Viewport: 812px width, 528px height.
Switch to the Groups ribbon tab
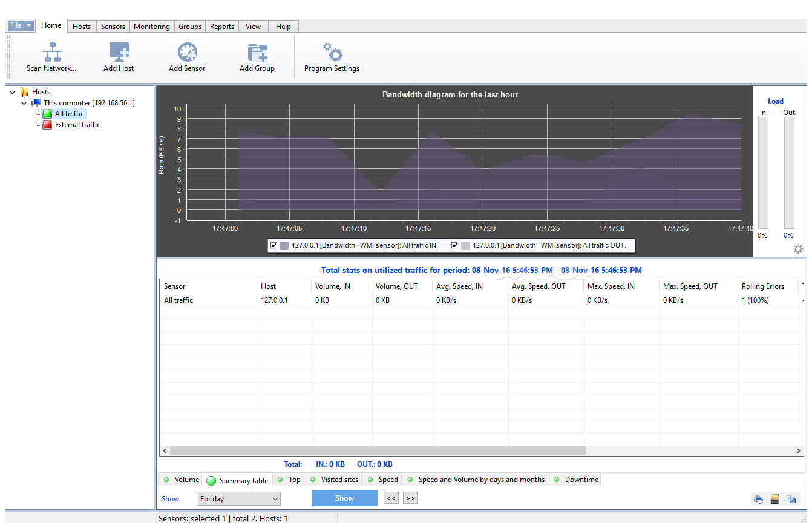(190, 27)
